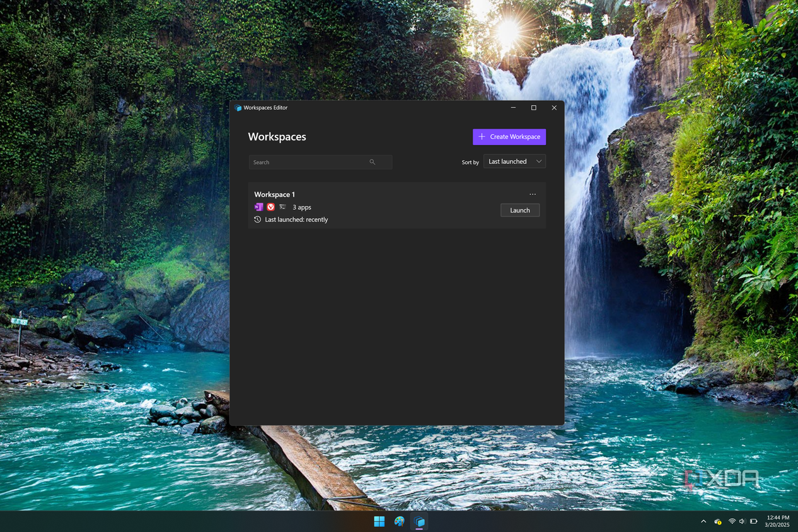This screenshot has height=532, width=798.
Task: Minimize the Workspaces Editor window
Action: [513, 108]
